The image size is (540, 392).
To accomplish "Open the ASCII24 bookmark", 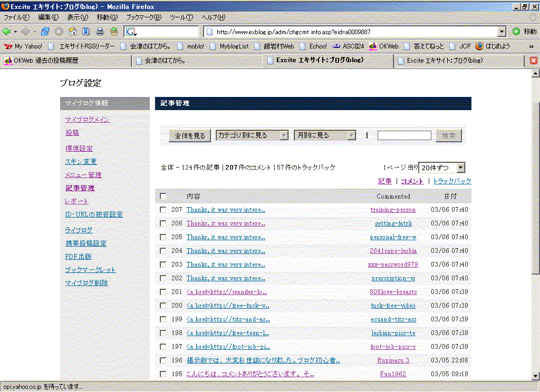I will pyautogui.click(x=348, y=46).
